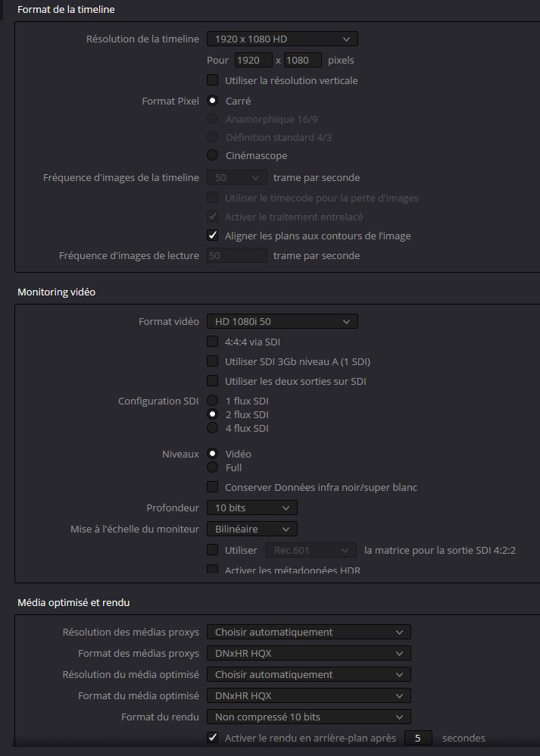Open the Profondeur 10 bits dropdown

(252, 508)
